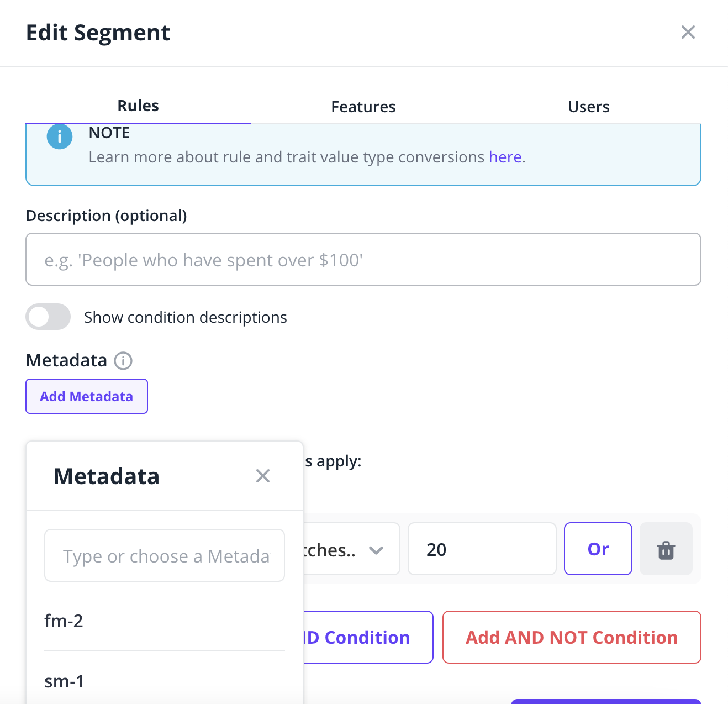Expand the operator dropdown chevron
Screen dimensions: 728x704
[376, 550]
